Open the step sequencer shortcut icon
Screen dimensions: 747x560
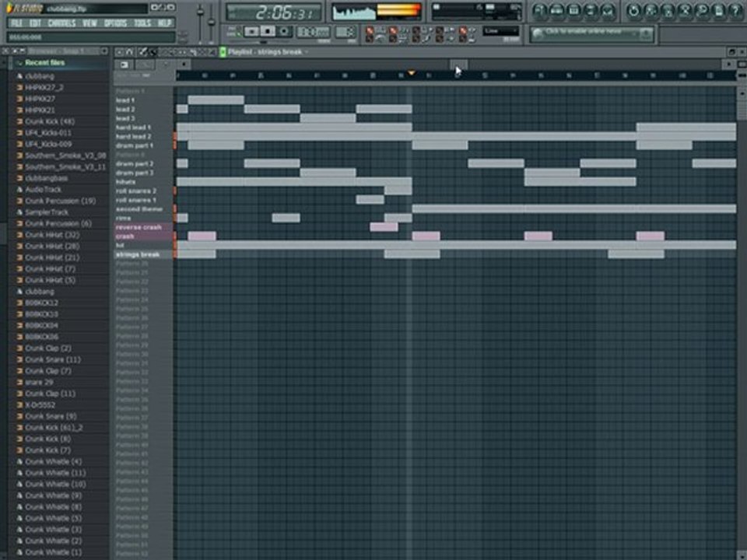pos(556,10)
